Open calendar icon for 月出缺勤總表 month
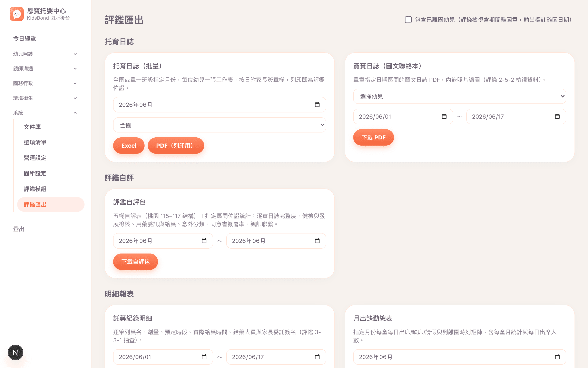588x368 pixels. (x=557, y=357)
